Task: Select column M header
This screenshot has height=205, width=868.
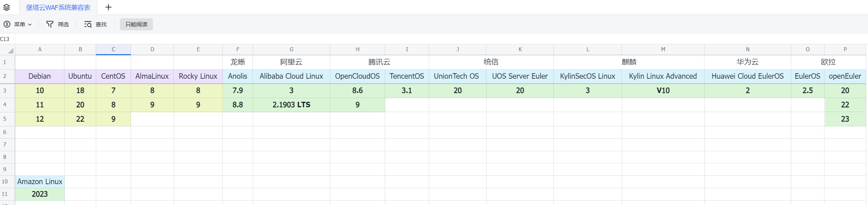Action: pos(663,49)
